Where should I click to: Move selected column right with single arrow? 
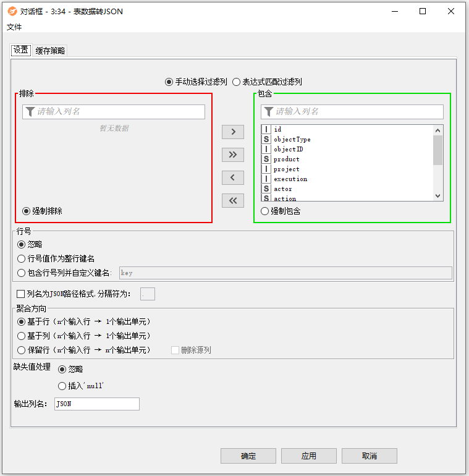pyautogui.click(x=233, y=132)
